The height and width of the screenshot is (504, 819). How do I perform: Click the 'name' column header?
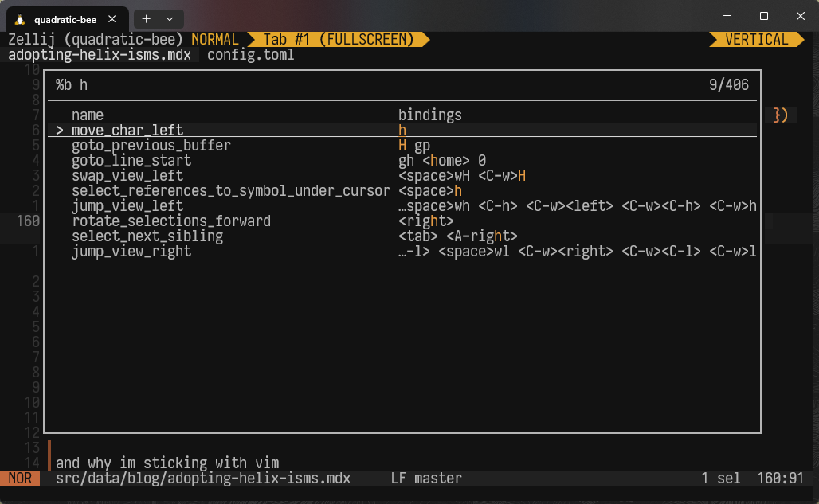point(88,115)
